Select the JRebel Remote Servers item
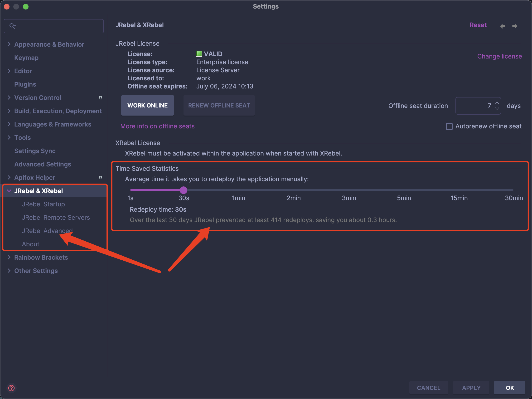 click(x=56, y=217)
